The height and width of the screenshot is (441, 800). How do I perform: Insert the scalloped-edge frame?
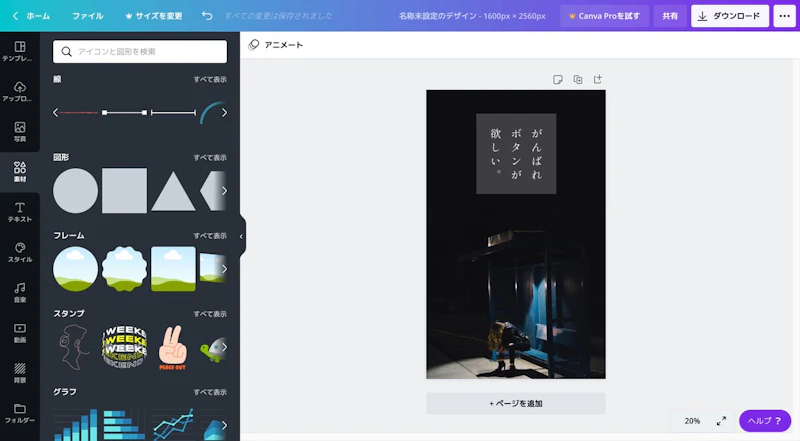124,268
